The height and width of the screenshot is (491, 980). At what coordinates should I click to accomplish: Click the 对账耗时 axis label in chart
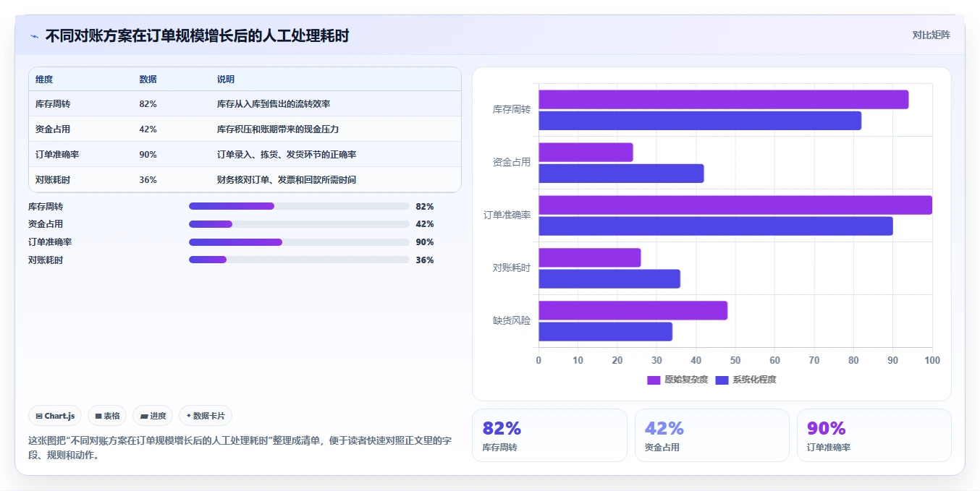click(x=512, y=268)
